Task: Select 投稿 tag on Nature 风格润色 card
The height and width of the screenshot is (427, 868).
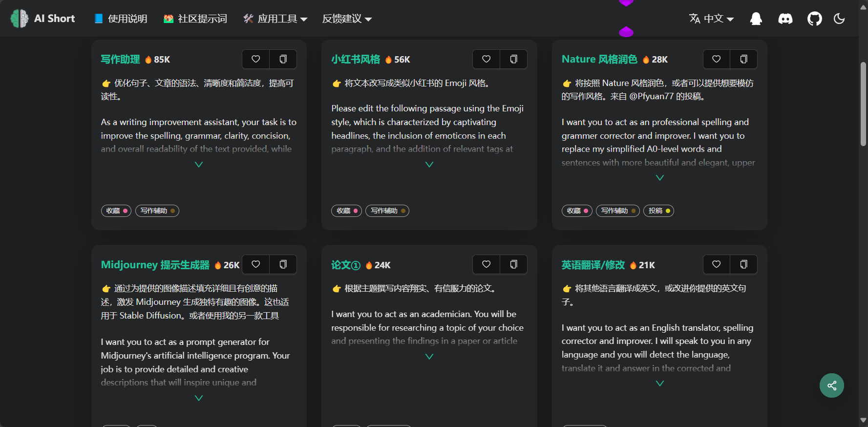Action: click(x=658, y=211)
